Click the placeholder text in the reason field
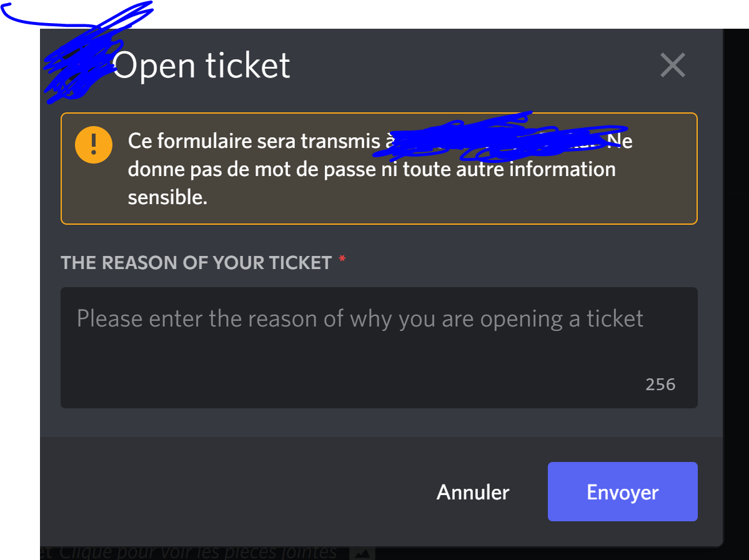 pyautogui.click(x=359, y=318)
